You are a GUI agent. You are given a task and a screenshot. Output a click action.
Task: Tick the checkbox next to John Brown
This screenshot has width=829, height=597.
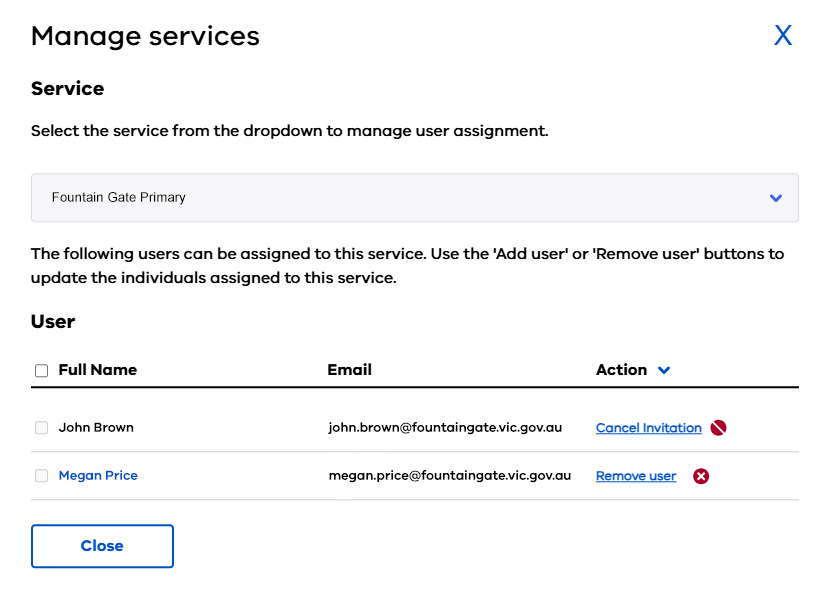click(x=41, y=427)
